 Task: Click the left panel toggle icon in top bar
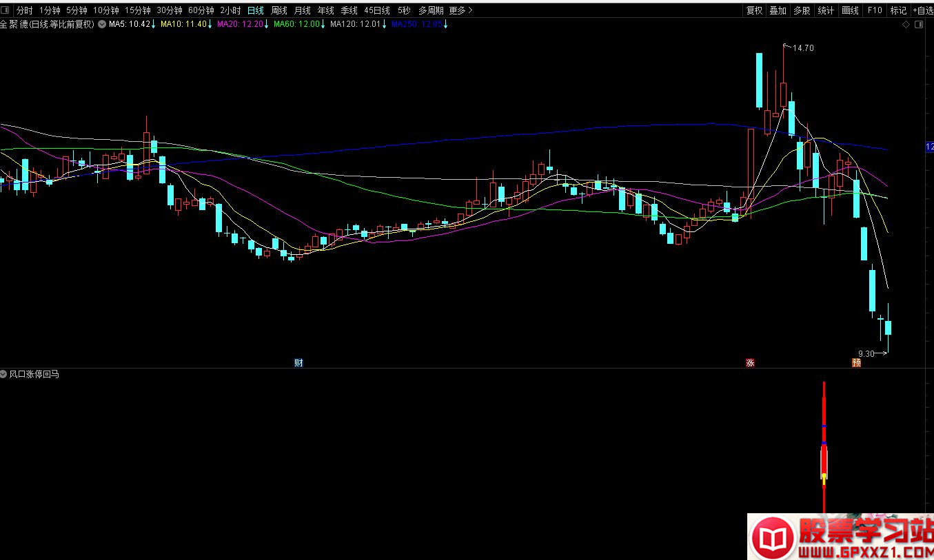tap(6, 10)
